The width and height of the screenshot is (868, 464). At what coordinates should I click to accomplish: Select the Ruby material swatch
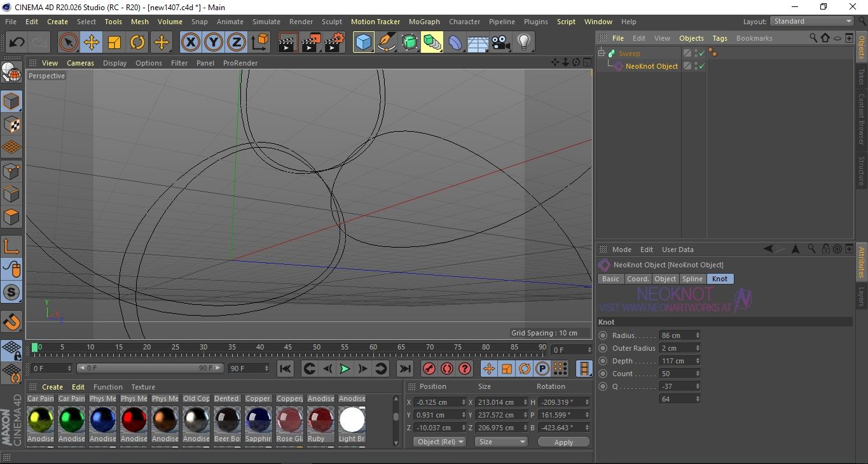320,420
